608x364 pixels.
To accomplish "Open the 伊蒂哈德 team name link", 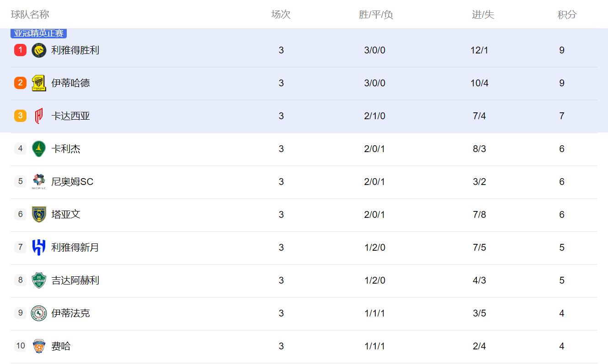I will 70,83.
